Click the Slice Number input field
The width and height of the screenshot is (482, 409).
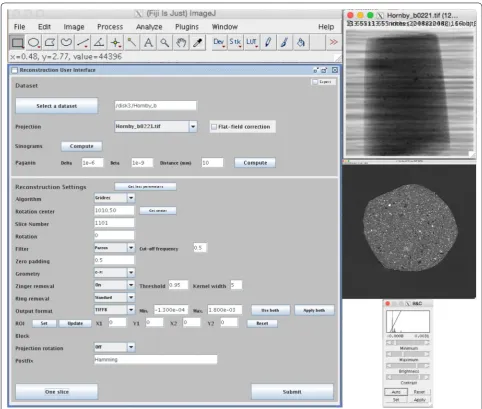click(x=114, y=223)
